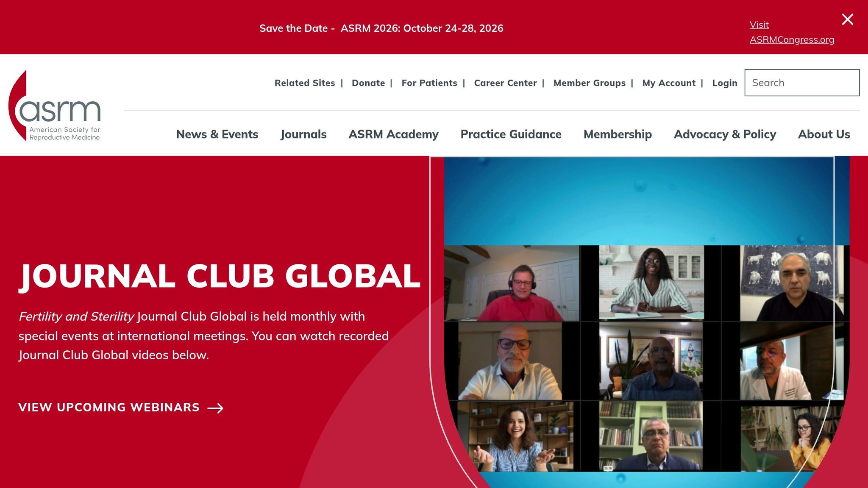Click the Member Groups link
The image size is (868, 488).
click(x=589, y=83)
